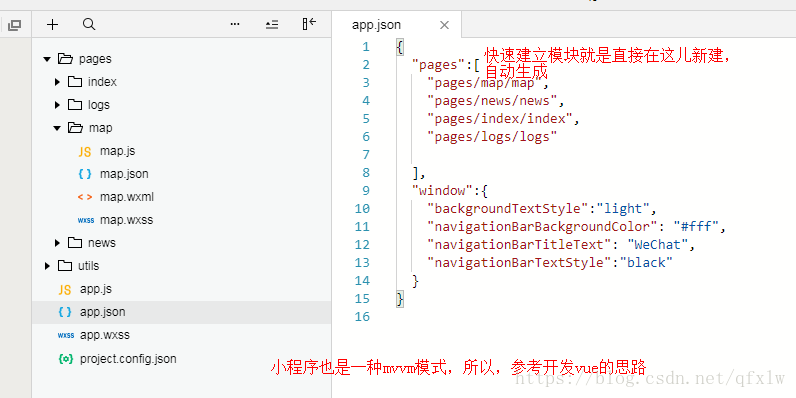The height and width of the screenshot is (398, 796).
Task: Collapse the map folder arrow
Action: click(x=57, y=128)
